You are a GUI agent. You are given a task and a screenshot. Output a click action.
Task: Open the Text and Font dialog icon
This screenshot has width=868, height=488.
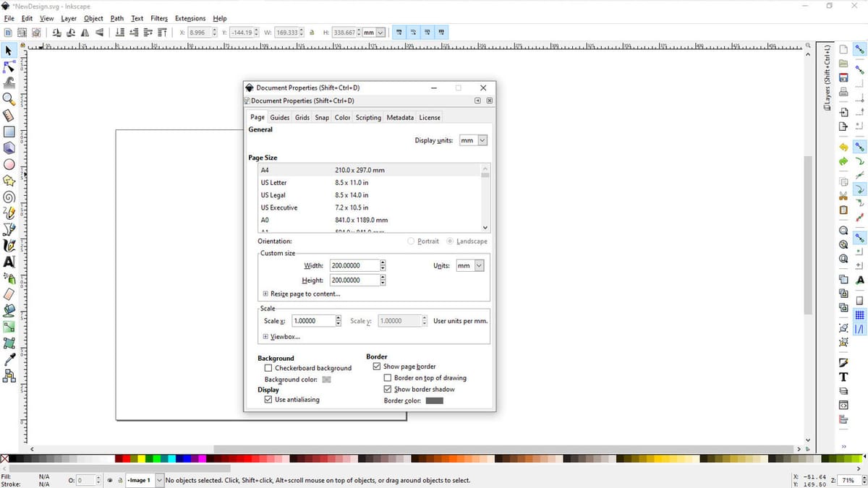[x=843, y=377]
